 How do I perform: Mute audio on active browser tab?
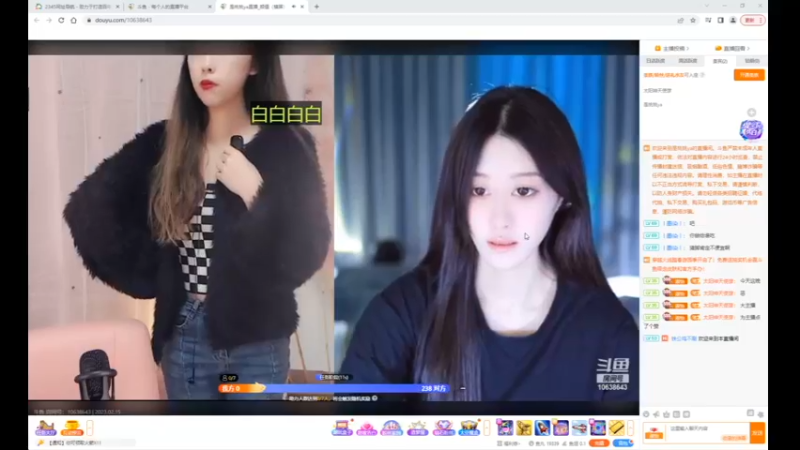293,7
